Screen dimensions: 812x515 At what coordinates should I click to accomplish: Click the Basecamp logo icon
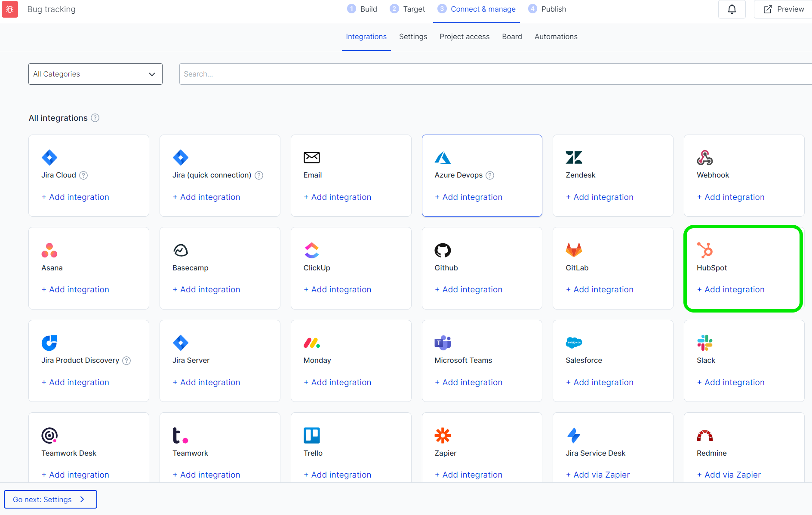pyautogui.click(x=181, y=250)
